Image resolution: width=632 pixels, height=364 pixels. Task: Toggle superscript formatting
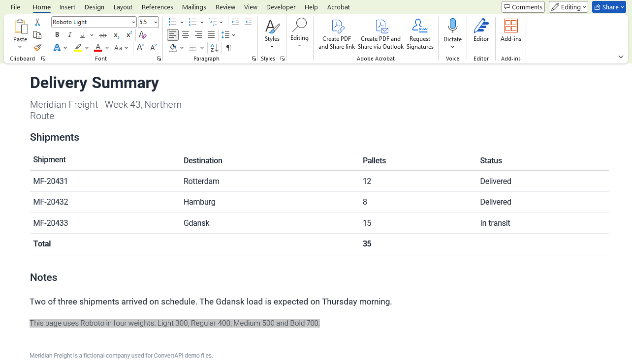point(129,35)
